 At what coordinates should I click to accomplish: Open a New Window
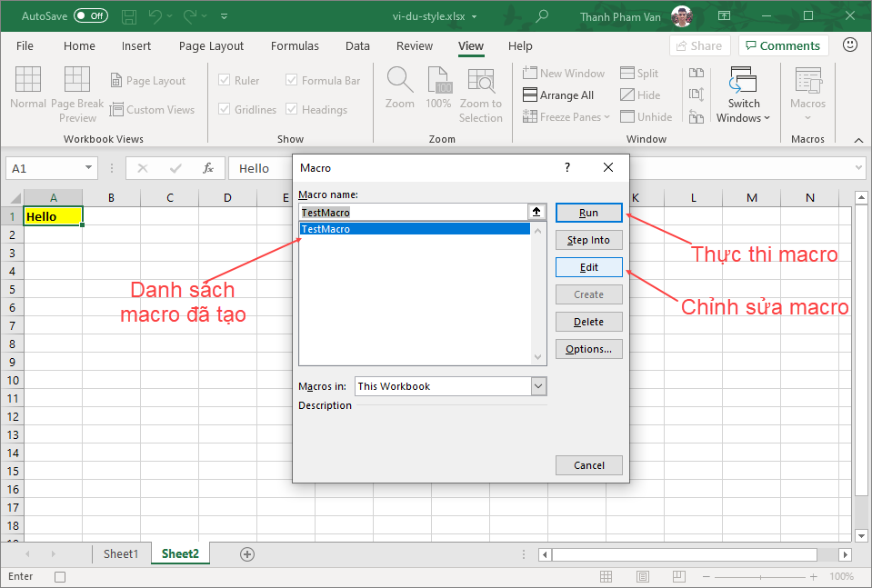(564, 73)
